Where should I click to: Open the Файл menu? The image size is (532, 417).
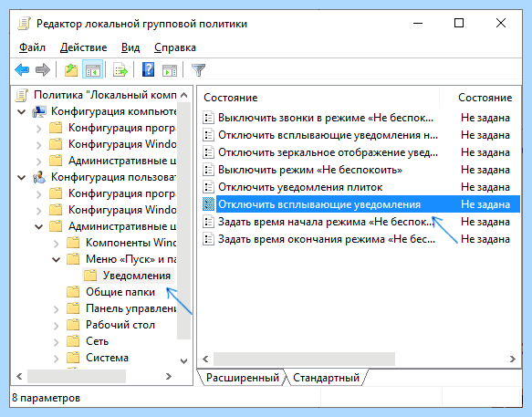pos(32,47)
